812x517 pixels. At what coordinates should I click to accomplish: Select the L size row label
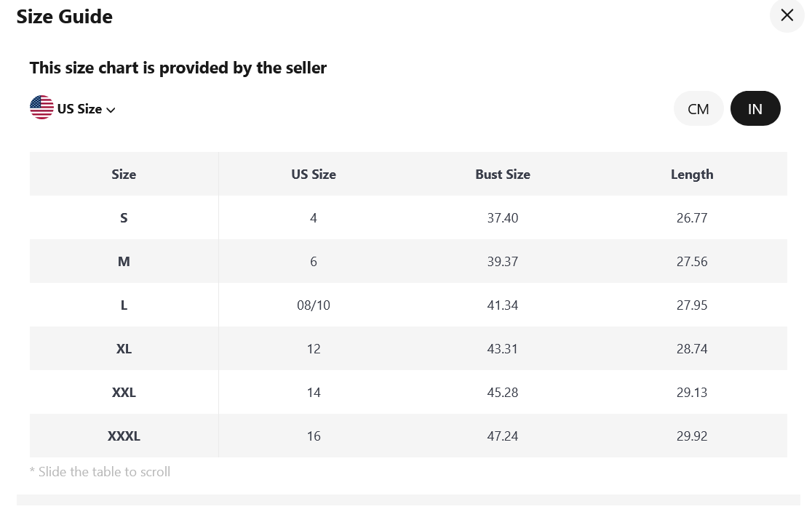(124, 305)
